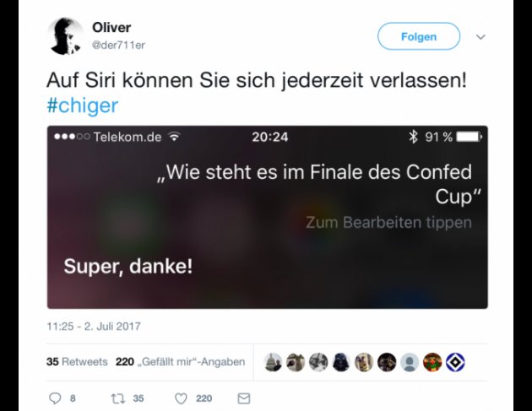
Task: Send tweet via envelope message icon
Action: point(243,398)
